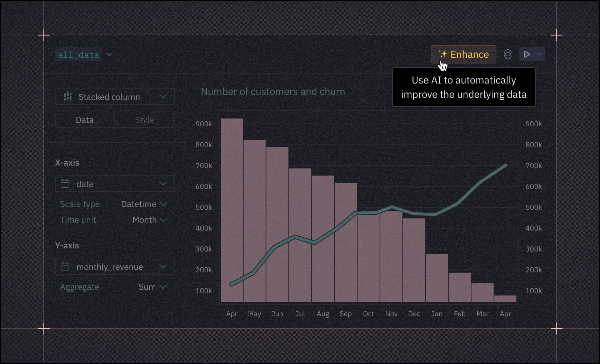This screenshot has width=600, height=364.
Task: Click the play icon to run the query
Action: (x=527, y=54)
